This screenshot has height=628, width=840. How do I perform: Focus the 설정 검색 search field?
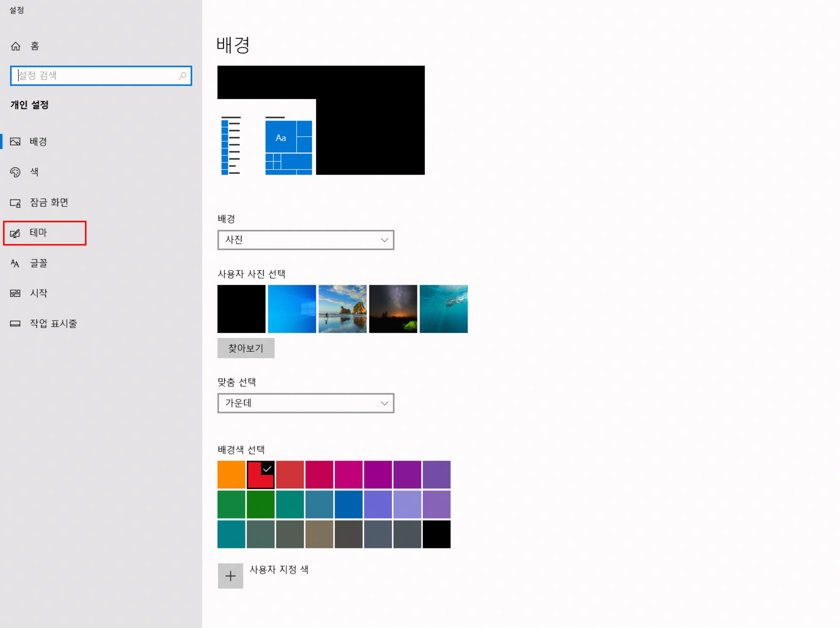click(x=101, y=76)
